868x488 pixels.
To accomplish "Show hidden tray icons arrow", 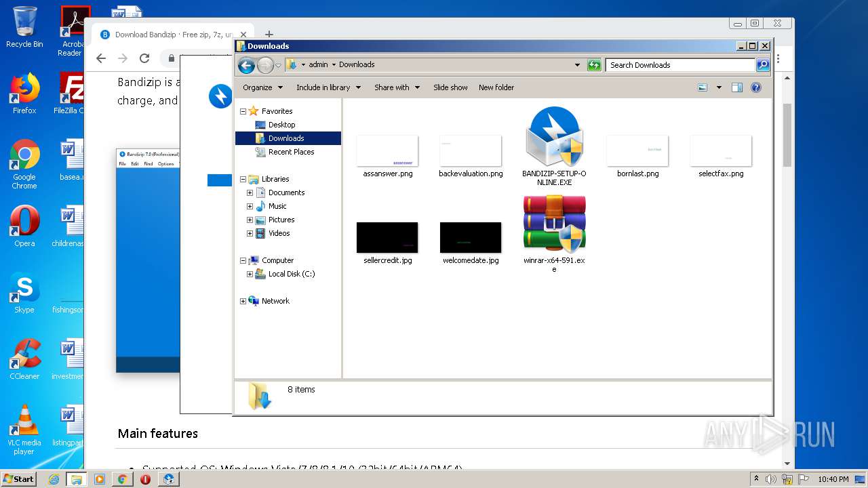I will (756, 479).
